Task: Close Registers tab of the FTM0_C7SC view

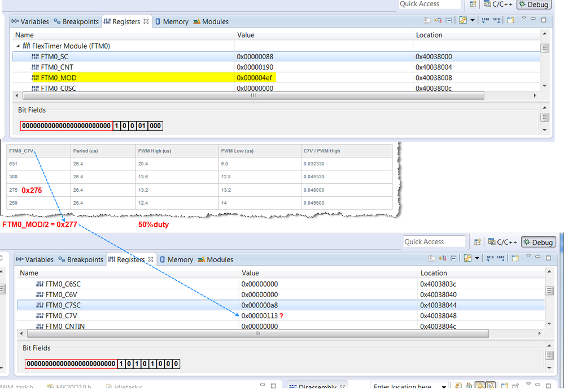Action: tap(150, 259)
